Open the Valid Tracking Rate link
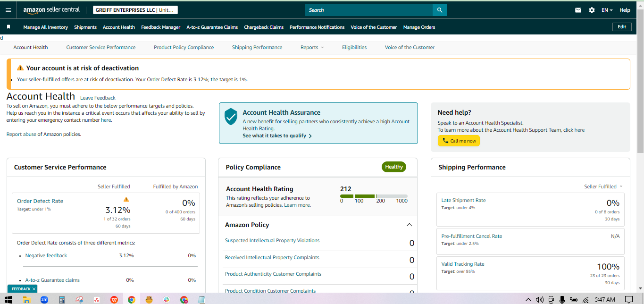This screenshot has width=644, height=304. pos(463,264)
